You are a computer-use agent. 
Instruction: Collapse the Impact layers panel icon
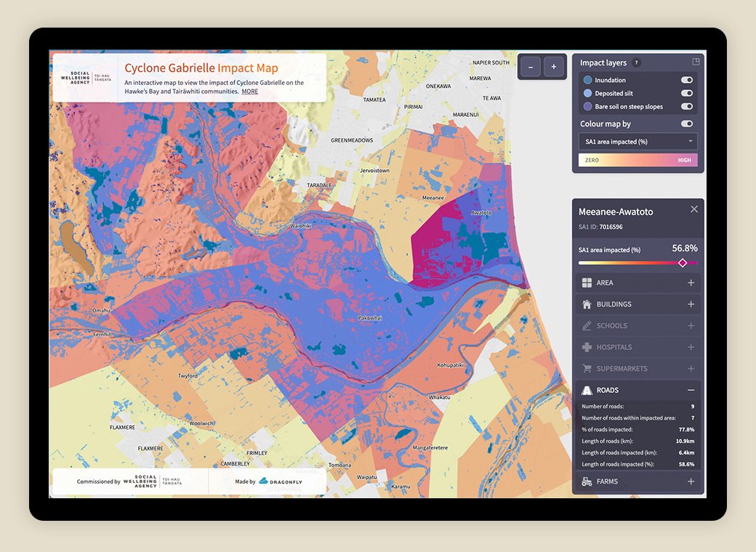click(x=696, y=62)
